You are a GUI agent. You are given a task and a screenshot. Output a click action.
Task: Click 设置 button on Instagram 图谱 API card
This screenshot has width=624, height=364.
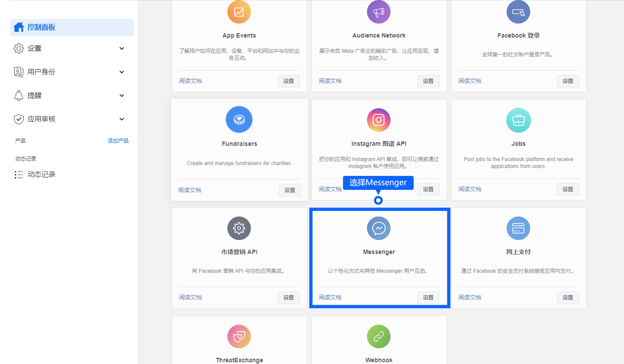429,189
